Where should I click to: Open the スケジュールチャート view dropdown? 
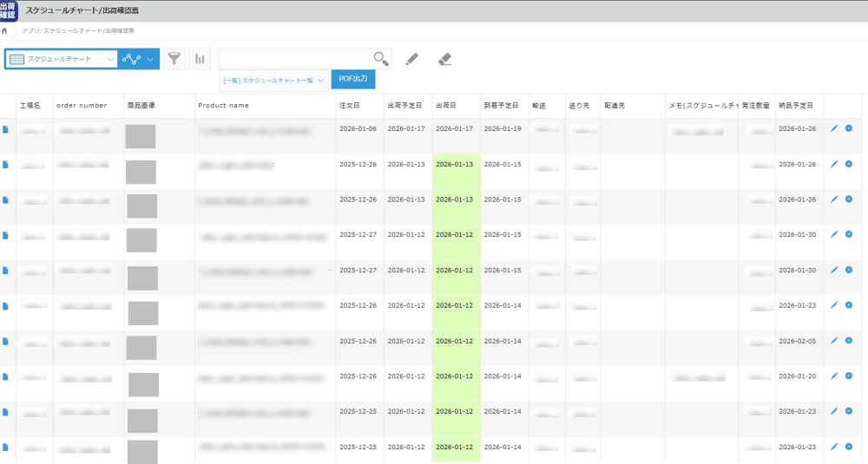(62, 59)
